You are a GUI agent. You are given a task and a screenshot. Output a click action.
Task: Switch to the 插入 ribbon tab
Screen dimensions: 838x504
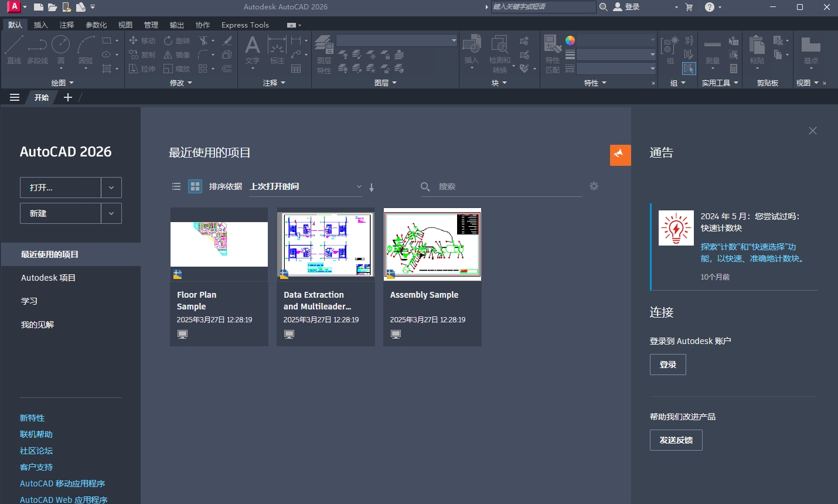pyautogui.click(x=40, y=25)
